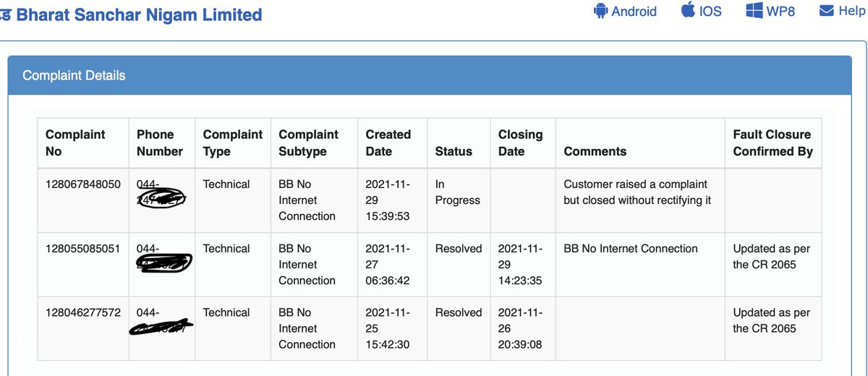Viewport: 868px width, 376px height.
Task: Click Resolved status of complaint 128055085051
Action: click(459, 249)
